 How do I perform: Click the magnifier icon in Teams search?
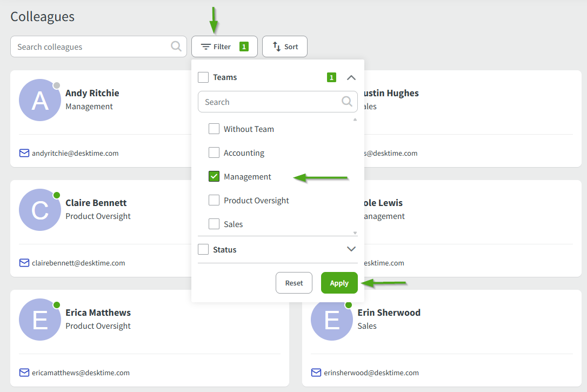[347, 102]
